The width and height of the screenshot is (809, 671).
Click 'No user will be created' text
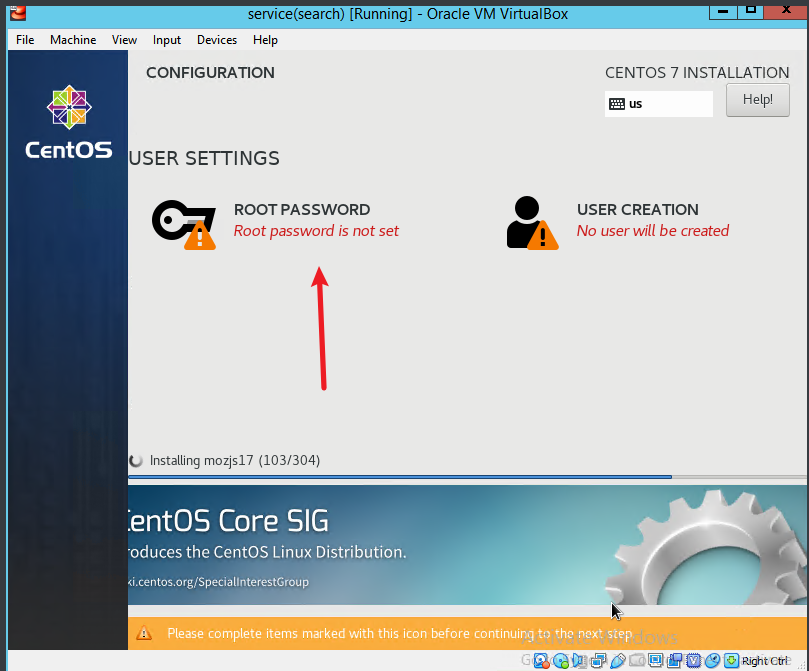653,231
